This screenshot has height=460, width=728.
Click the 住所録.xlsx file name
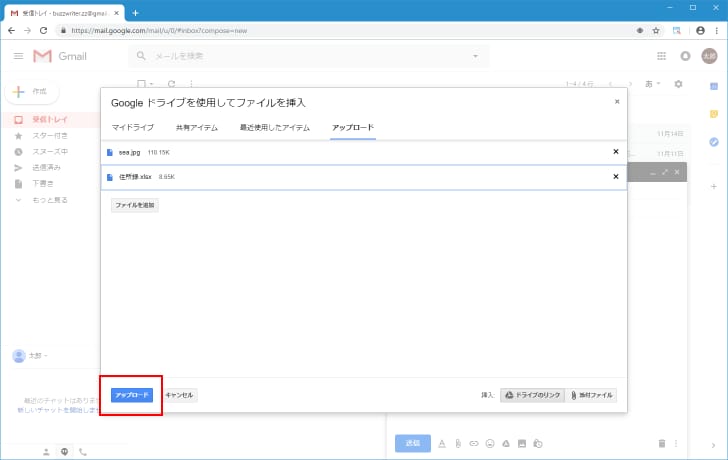[x=135, y=177]
